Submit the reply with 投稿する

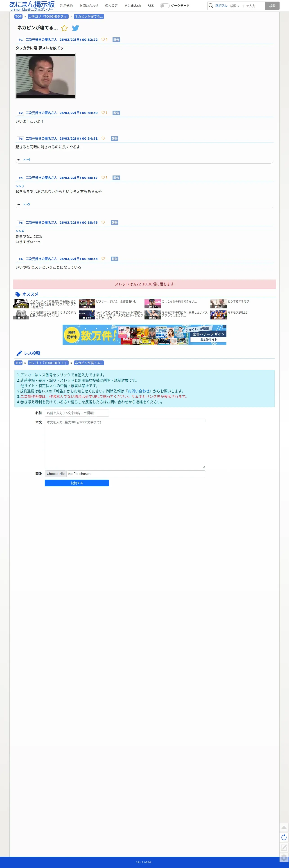coord(77,483)
